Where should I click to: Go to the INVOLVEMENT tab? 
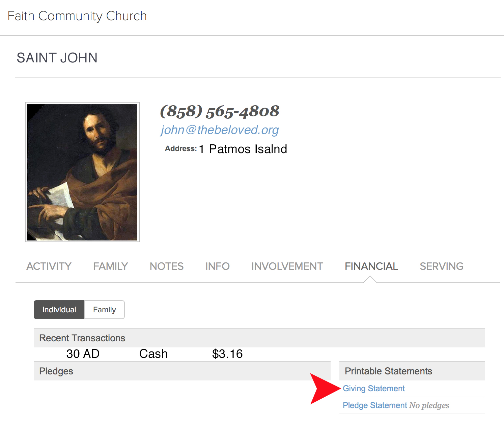[287, 266]
